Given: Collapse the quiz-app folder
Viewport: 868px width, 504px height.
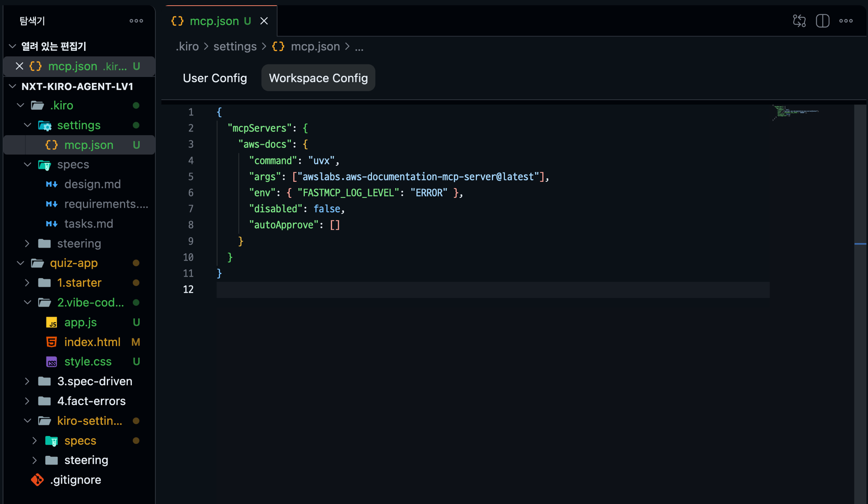Looking at the screenshot, I should (20, 263).
